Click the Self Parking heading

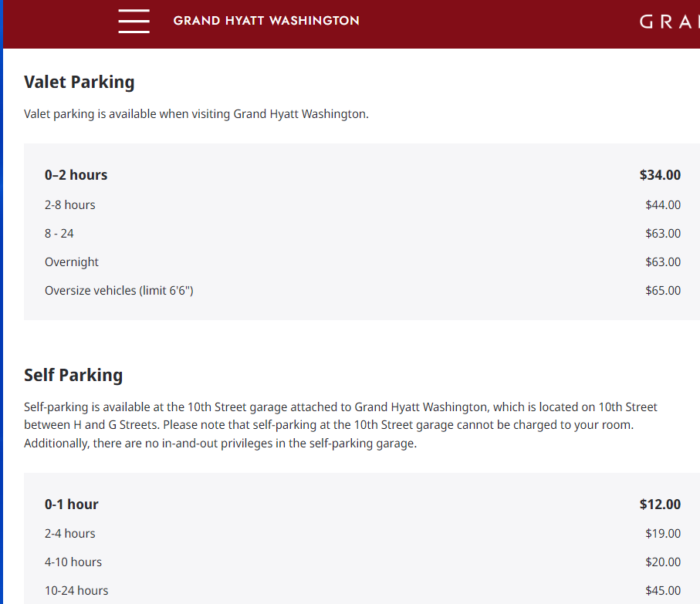(73, 375)
